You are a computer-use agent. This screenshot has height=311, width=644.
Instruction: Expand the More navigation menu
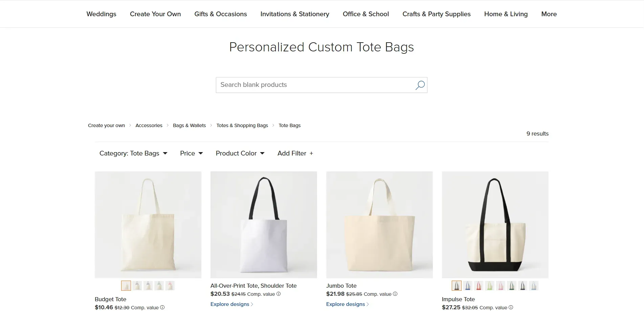(549, 14)
